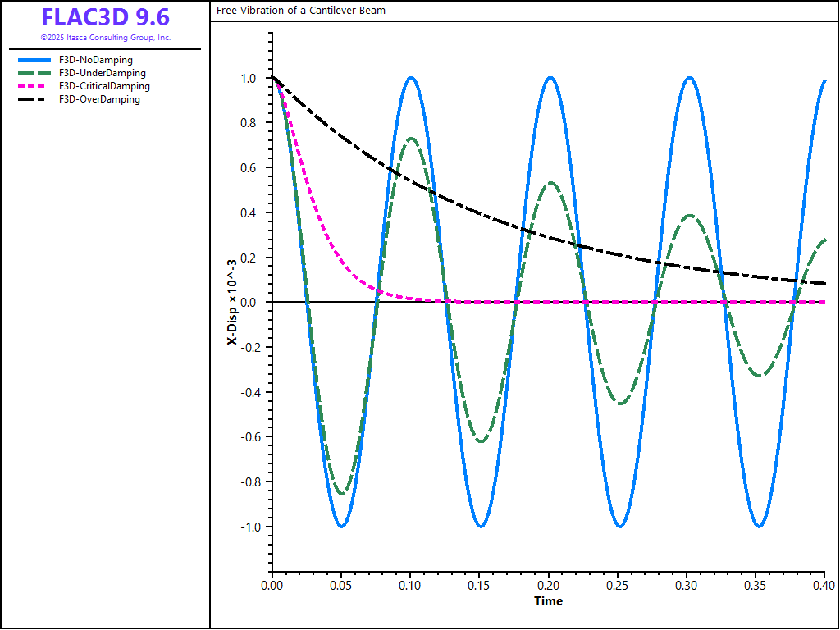Click the plot title Free Vibration of a Cantilever Beam

[x=301, y=11]
